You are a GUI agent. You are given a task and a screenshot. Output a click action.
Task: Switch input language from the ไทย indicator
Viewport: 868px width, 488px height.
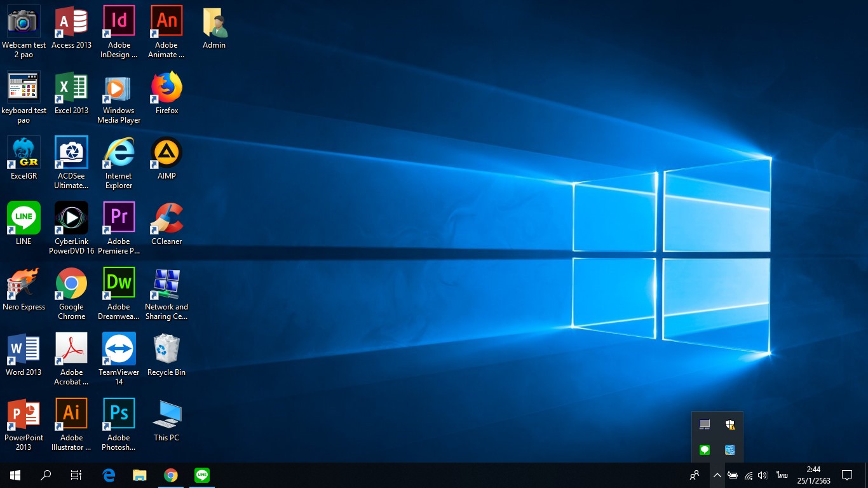point(782,475)
